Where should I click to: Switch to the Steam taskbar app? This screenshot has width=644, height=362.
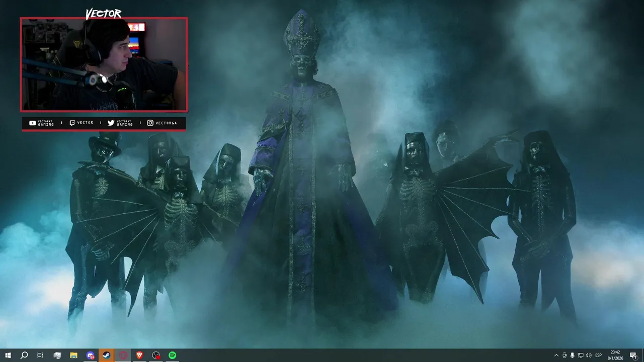click(x=107, y=355)
